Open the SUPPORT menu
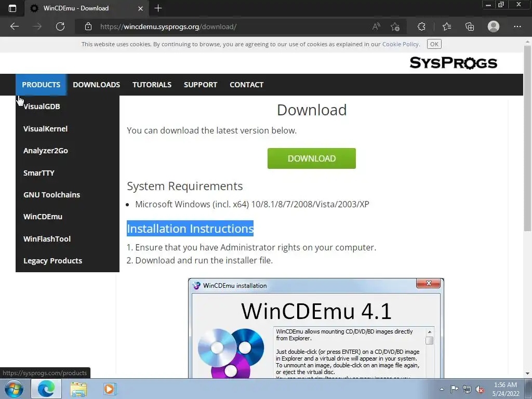 pyautogui.click(x=201, y=85)
